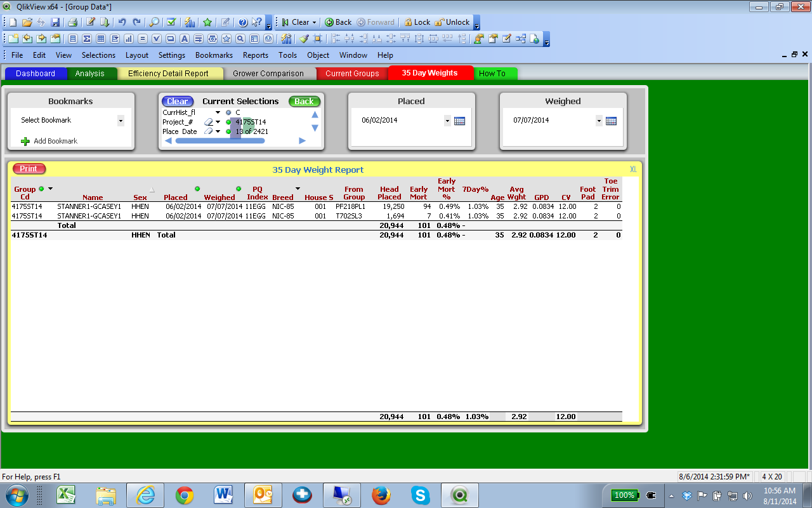Open Group Cd column dropdown arrow

(51, 189)
